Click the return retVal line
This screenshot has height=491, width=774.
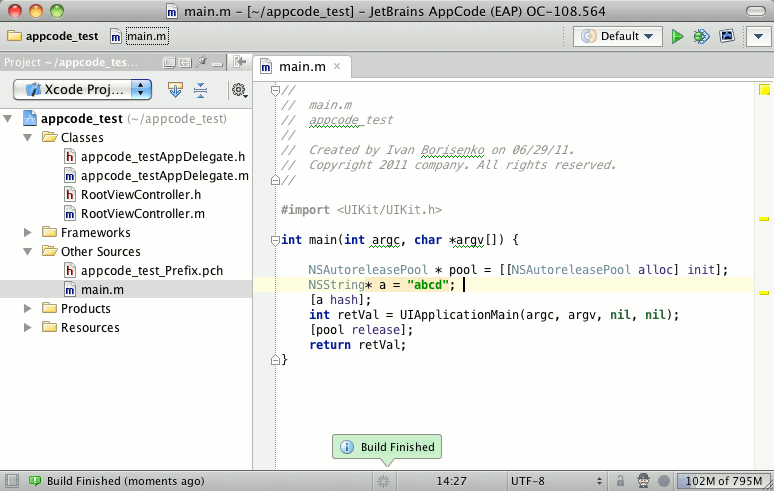(x=357, y=345)
